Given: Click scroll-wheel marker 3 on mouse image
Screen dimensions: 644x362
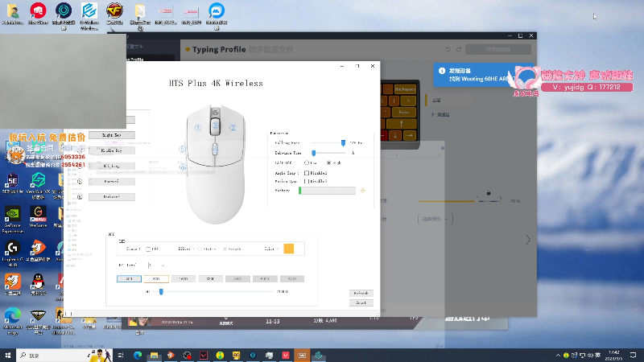Looking at the screenshot, I should pos(215,125).
